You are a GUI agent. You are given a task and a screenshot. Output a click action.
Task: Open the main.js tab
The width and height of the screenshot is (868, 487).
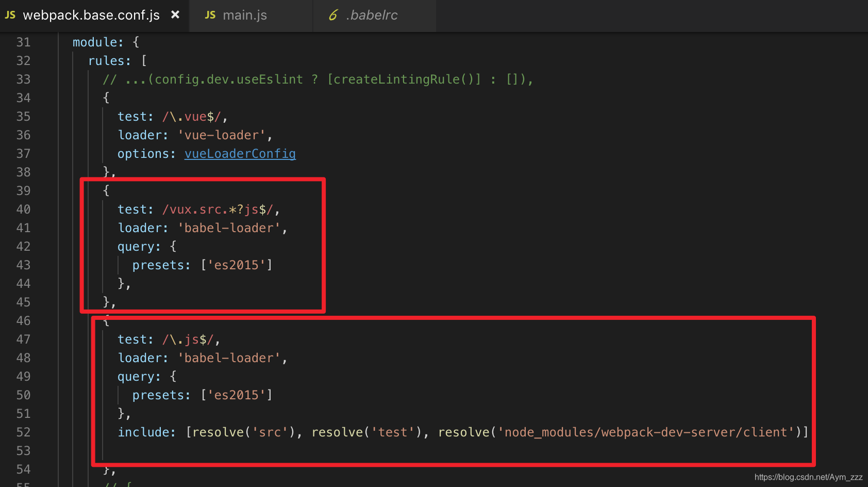coord(251,15)
